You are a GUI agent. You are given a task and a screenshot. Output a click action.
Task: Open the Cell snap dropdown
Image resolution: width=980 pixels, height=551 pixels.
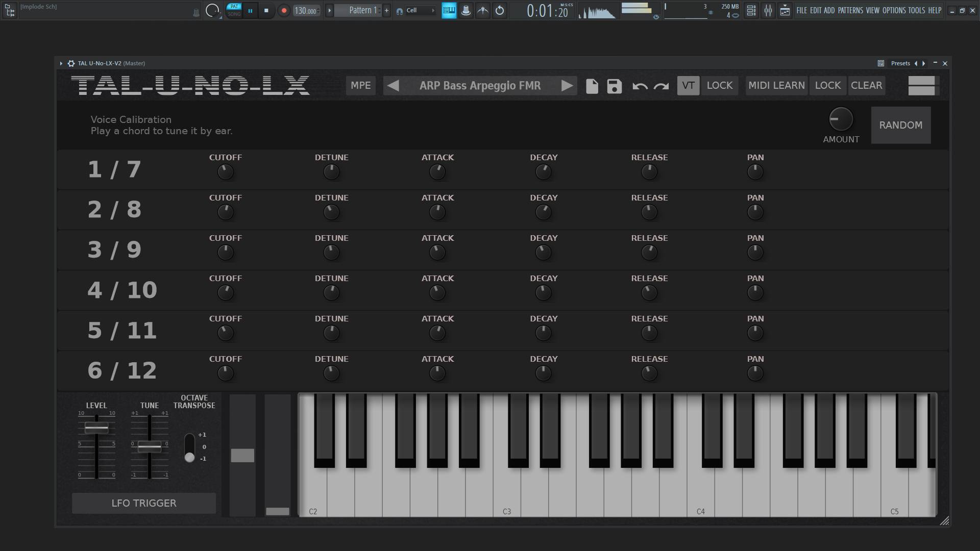[x=421, y=10]
